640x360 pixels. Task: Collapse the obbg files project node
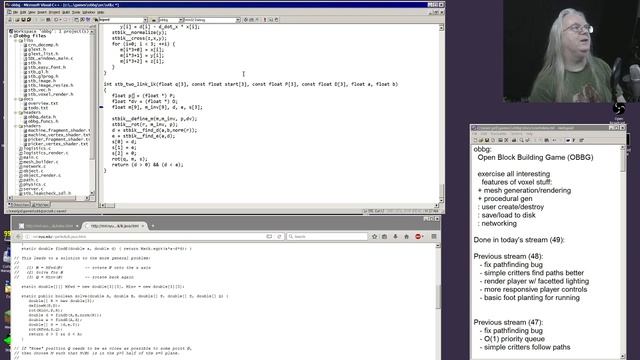tap(11, 36)
